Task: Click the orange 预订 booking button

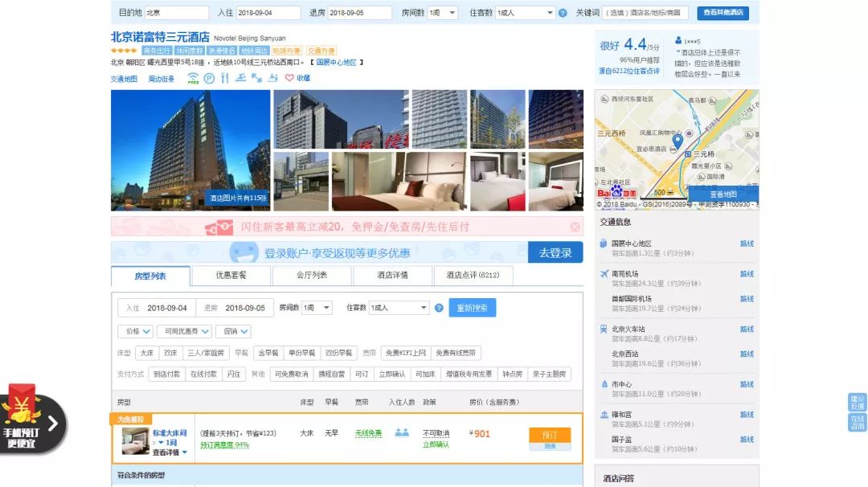Action: [550, 435]
